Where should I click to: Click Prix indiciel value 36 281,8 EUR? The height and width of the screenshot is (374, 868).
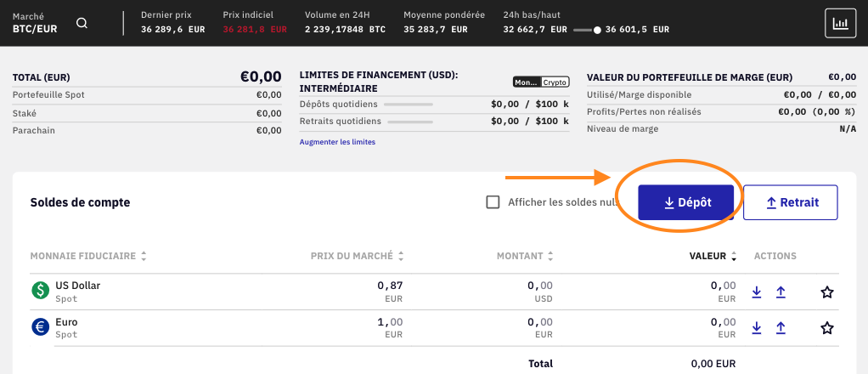255,30
